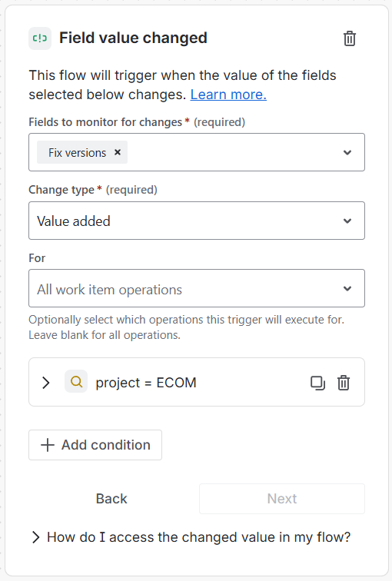The width and height of the screenshot is (392, 581).
Task: Click the Add condition button
Action: (x=95, y=445)
